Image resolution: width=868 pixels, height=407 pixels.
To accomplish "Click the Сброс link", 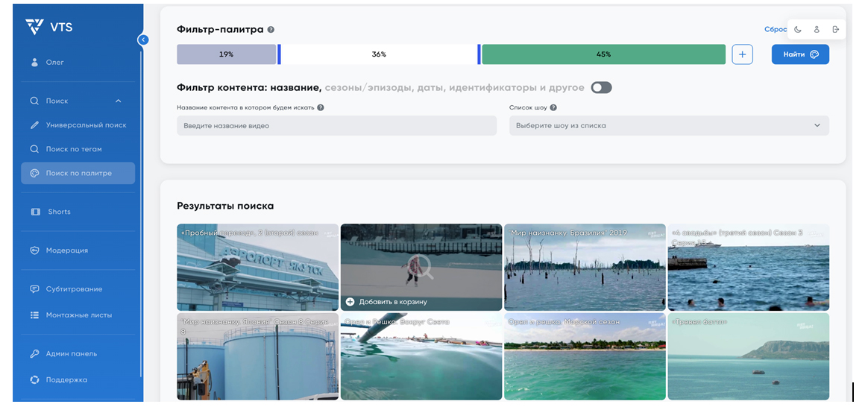I will click(775, 29).
